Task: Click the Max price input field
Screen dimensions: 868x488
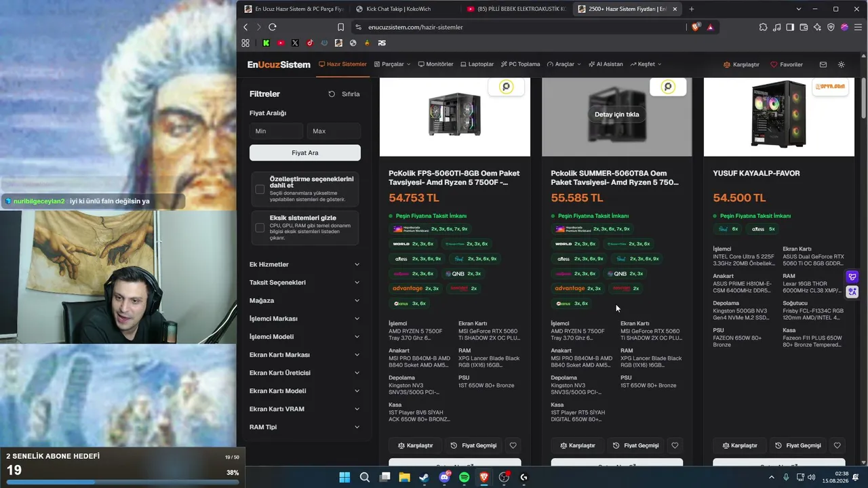Action: pos(334,131)
